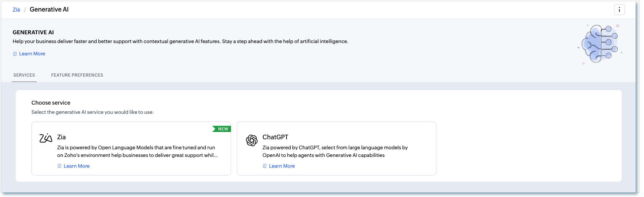Image resolution: width=644 pixels, height=197 pixels.
Task: Open the Learn More link in Zia card
Action: click(x=77, y=166)
